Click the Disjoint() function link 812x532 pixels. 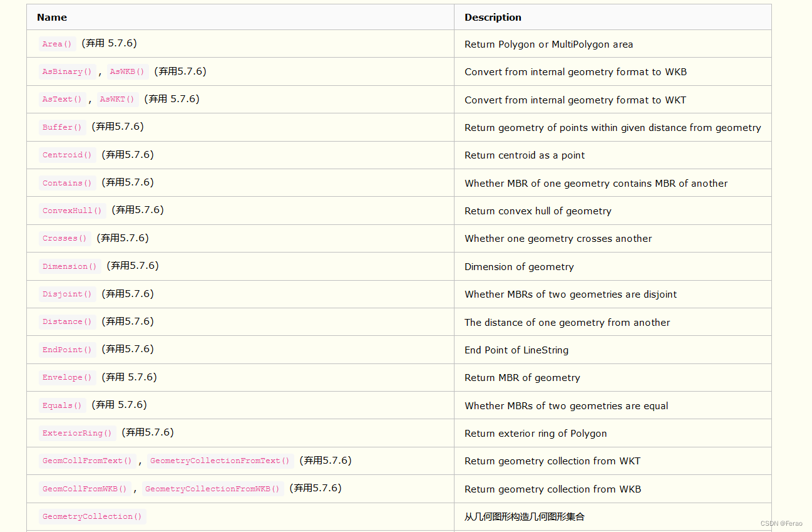tap(67, 294)
